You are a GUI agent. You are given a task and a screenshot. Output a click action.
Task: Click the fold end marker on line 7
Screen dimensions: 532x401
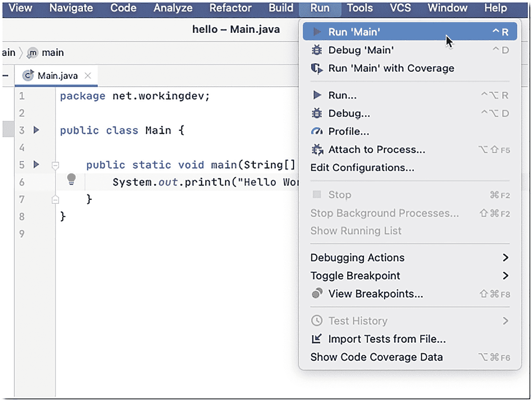pyautogui.click(x=55, y=200)
